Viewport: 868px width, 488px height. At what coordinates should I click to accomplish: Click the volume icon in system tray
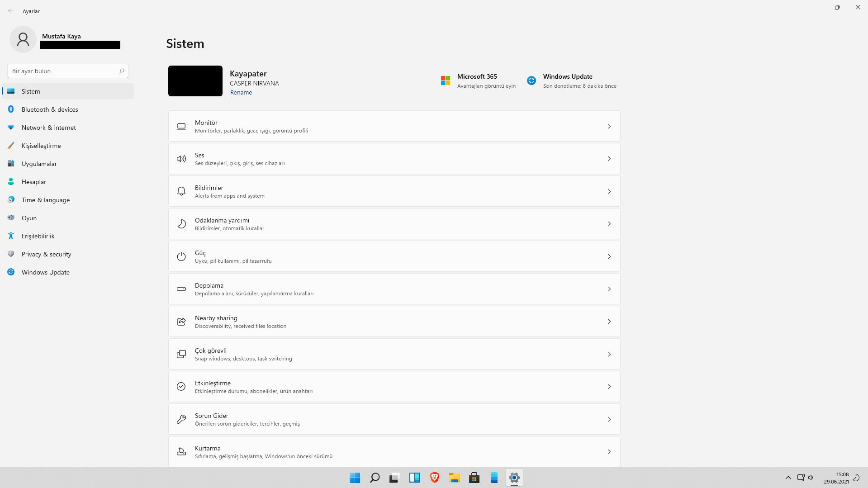(811, 478)
